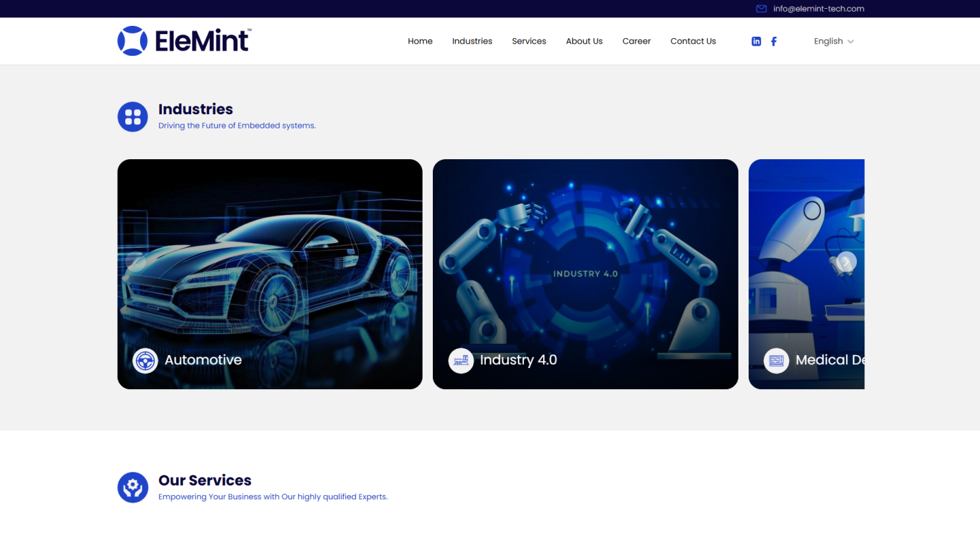Click the language dropdown chevron arrow
This screenshot has width=980, height=549.
[851, 41]
